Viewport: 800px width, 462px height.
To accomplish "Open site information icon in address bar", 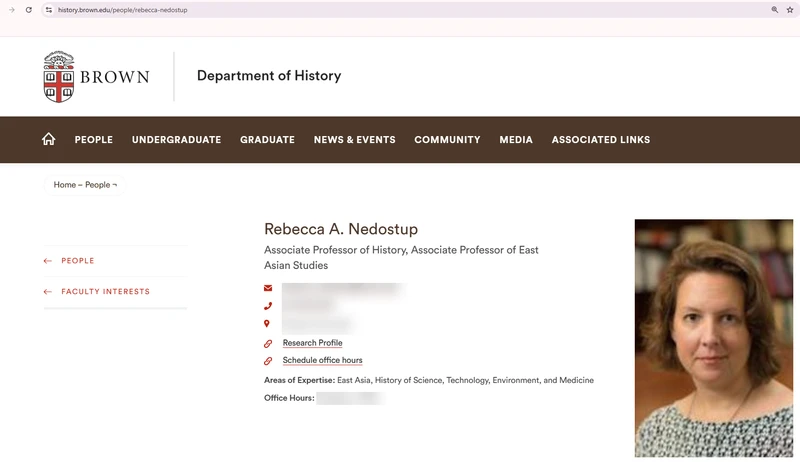I will tap(48, 10).
